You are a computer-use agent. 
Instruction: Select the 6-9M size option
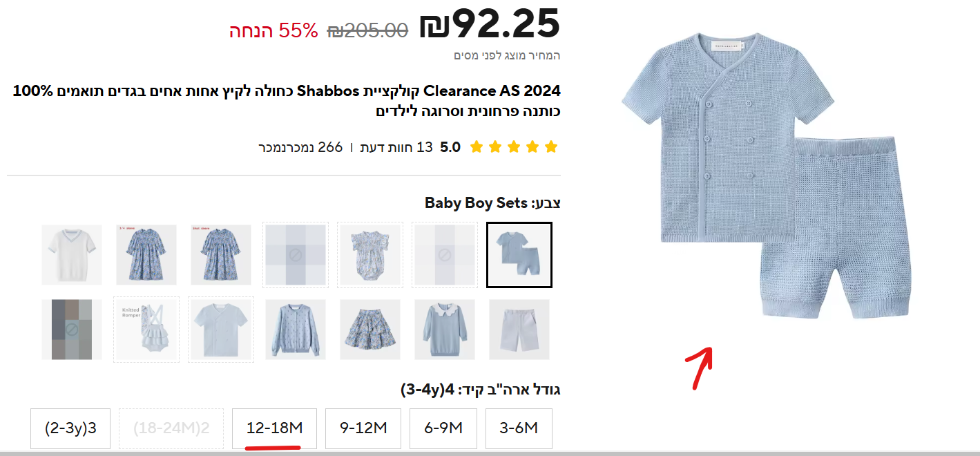point(443,428)
